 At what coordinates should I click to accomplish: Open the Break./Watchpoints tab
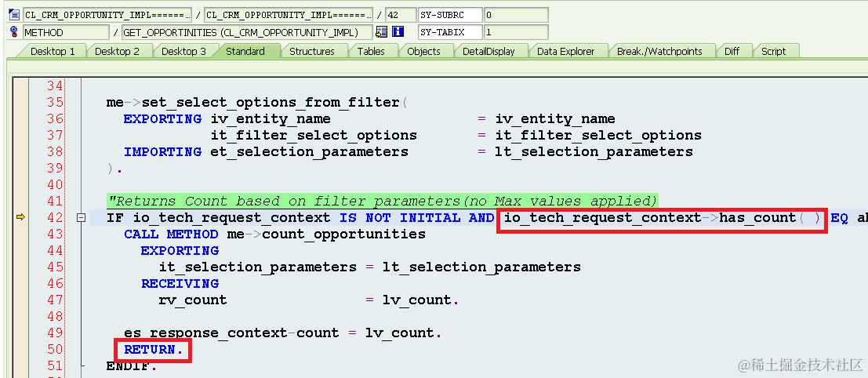[659, 52]
